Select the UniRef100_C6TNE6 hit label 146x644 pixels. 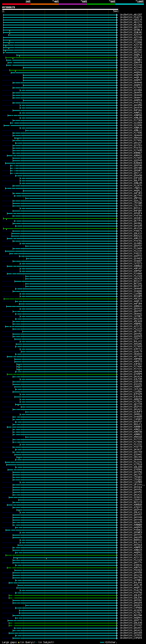(x=131, y=580)
